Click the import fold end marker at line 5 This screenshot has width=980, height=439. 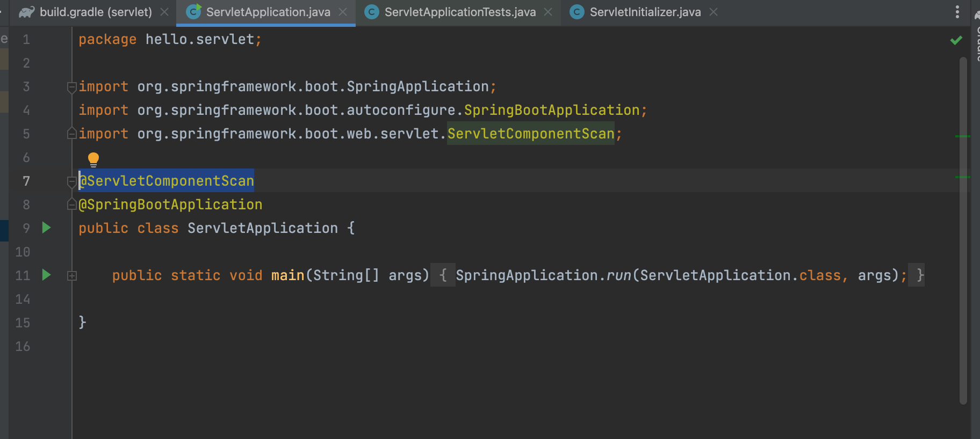click(x=71, y=133)
